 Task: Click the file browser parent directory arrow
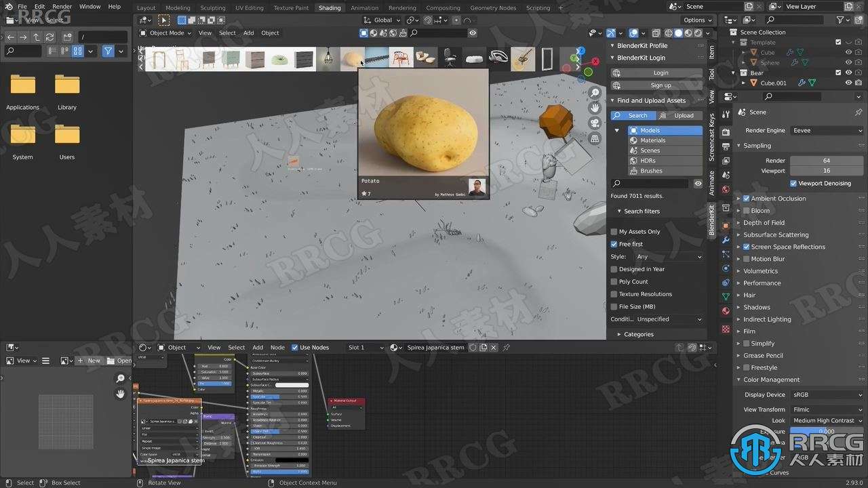coord(37,37)
